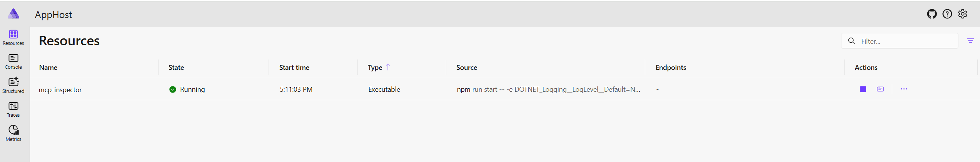Stop the mcp-inspector resource

coord(863,89)
